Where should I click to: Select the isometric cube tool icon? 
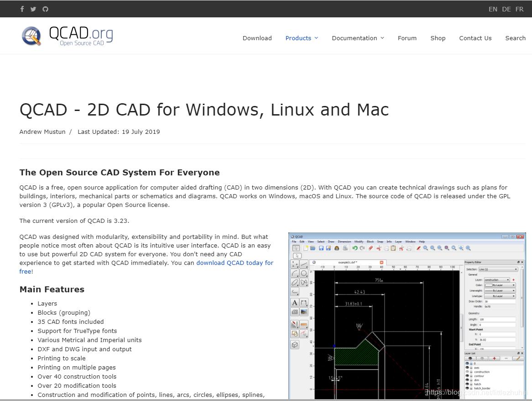(295, 345)
